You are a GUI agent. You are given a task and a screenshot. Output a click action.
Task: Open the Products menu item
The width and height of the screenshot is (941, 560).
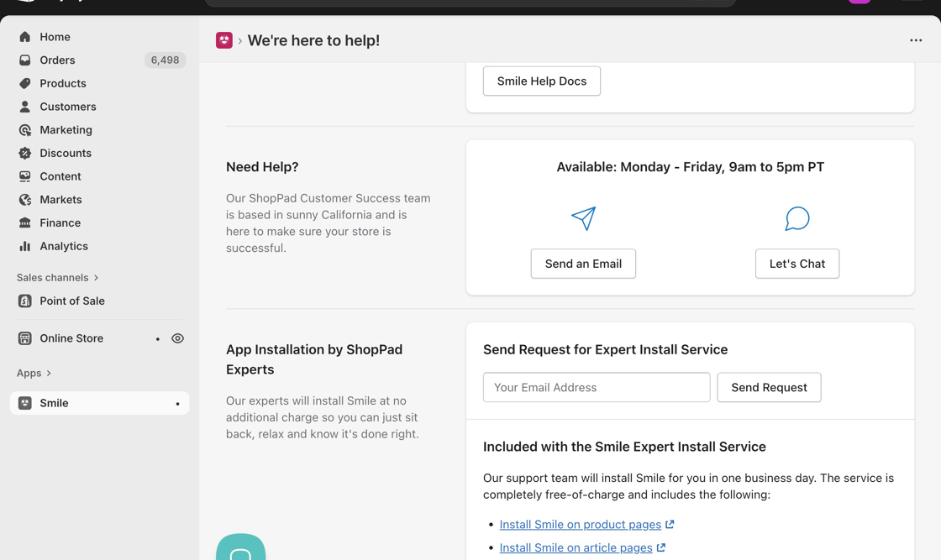[62, 84]
